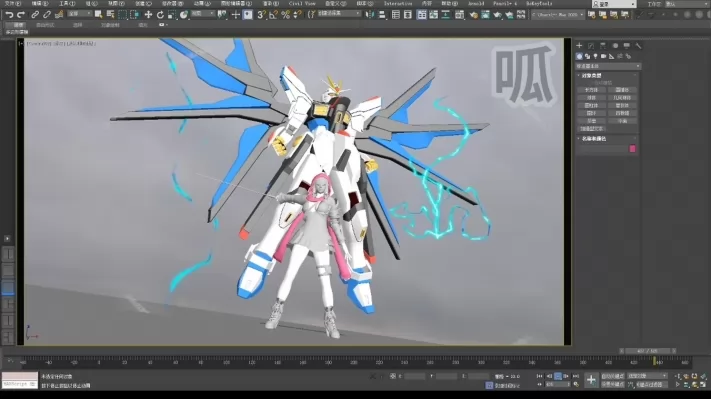Click the Set Key large plus button
This screenshot has width=711, height=399.
[591, 380]
